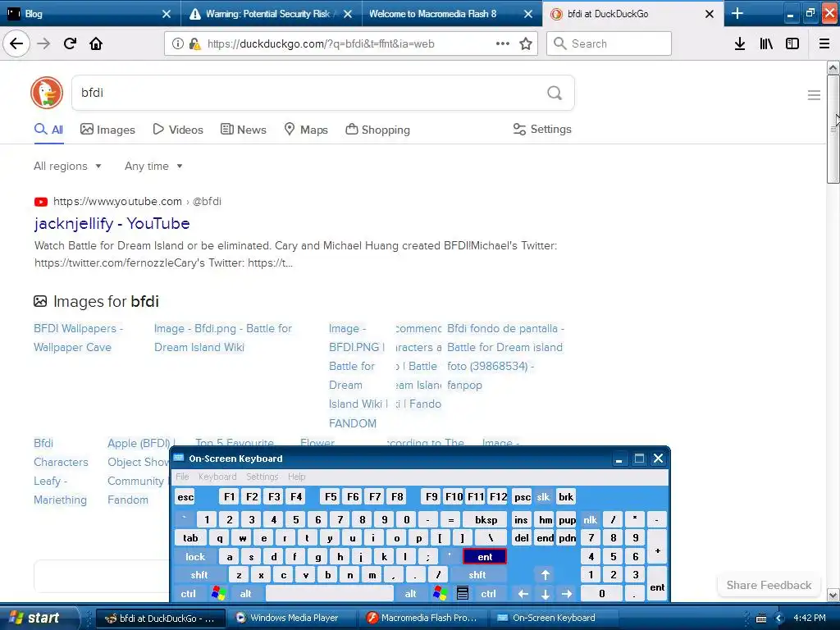This screenshot has height=630, width=840.
Task: Open the browser home page icon
Action: (x=96, y=43)
